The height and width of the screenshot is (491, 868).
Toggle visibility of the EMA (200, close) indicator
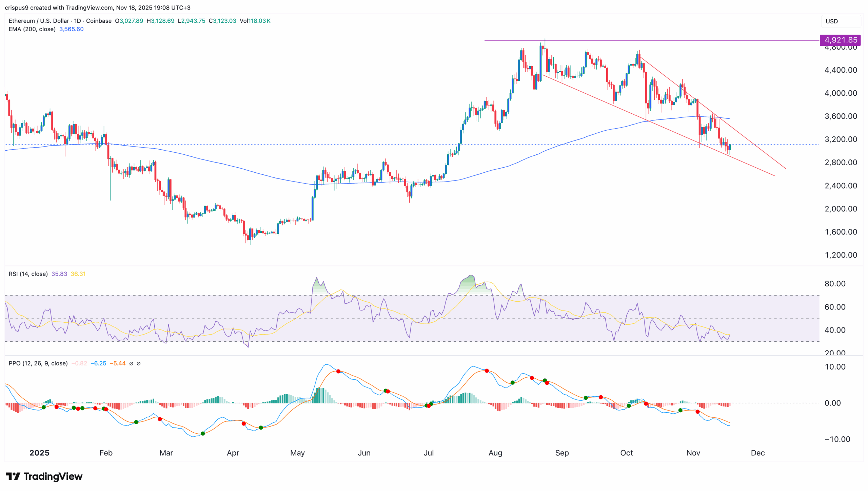(x=32, y=29)
